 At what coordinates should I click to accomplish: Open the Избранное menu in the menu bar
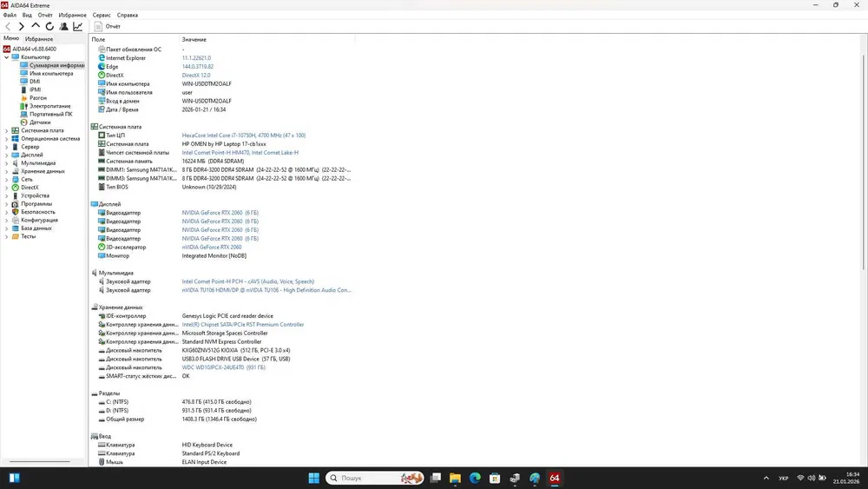coord(73,15)
